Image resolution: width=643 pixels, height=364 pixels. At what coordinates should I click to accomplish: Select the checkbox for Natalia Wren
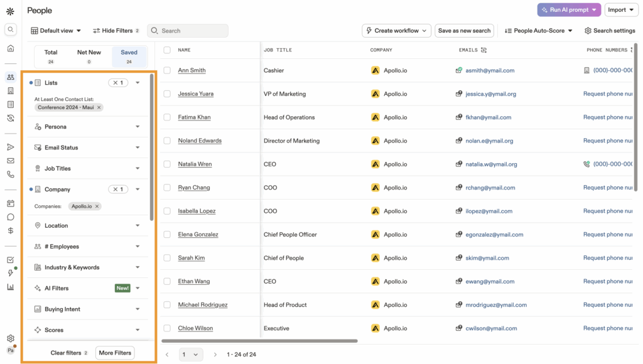[x=167, y=164]
